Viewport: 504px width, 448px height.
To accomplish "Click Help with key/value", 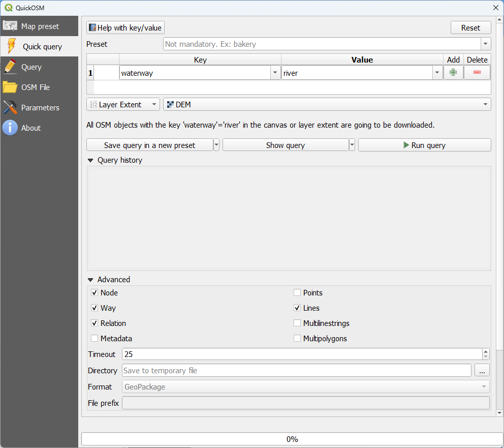I will tap(125, 27).
